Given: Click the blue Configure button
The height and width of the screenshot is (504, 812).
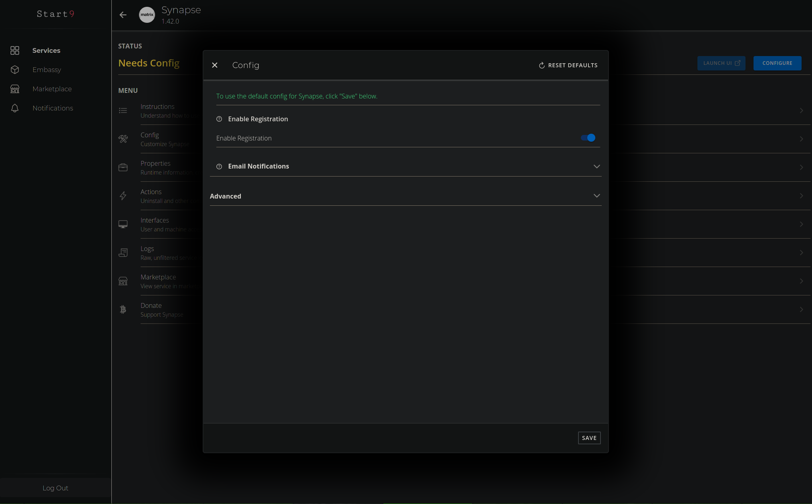Looking at the screenshot, I should pyautogui.click(x=777, y=63).
